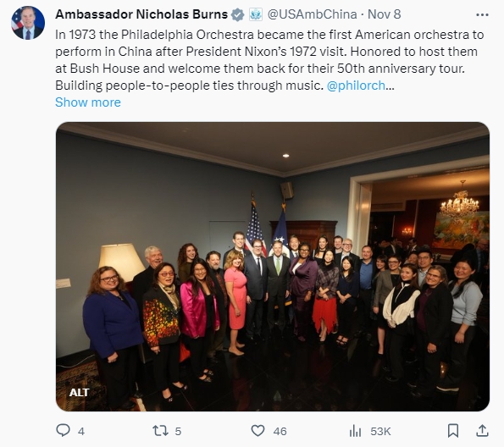Image resolution: width=504 pixels, height=447 pixels.
Task: Click the blue verified checkmark badge
Action: coord(238,14)
